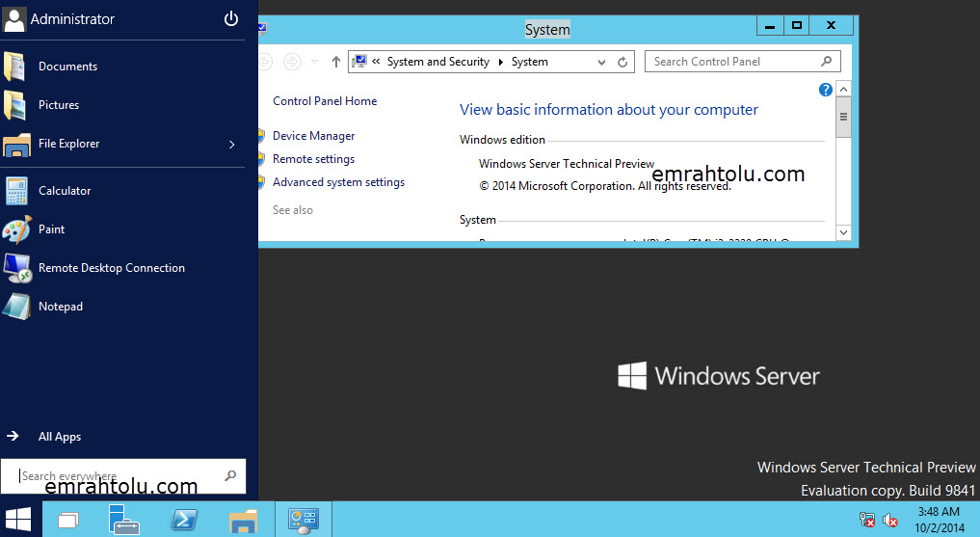Image resolution: width=980 pixels, height=537 pixels.
Task: Expand breadcrumb arrow after System and Security
Action: (x=501, y=62)
